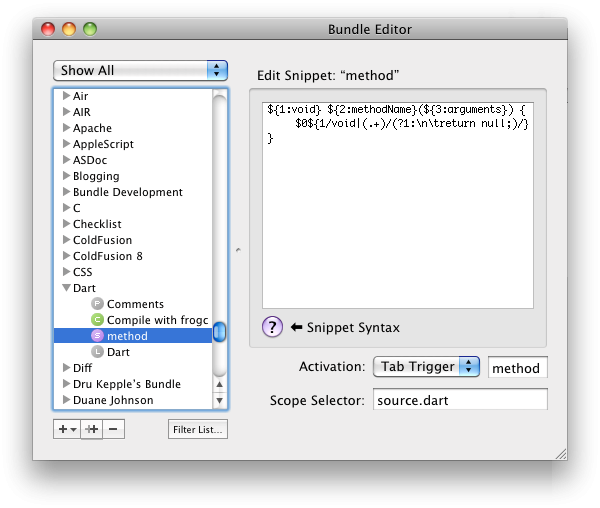Viewport: 600px width, 508px height.
Task: Click the Filter List button
Action: (198, 430)
